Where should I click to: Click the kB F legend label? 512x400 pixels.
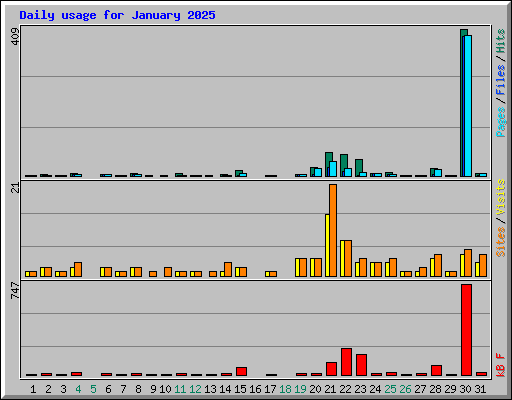coord(500,365)
